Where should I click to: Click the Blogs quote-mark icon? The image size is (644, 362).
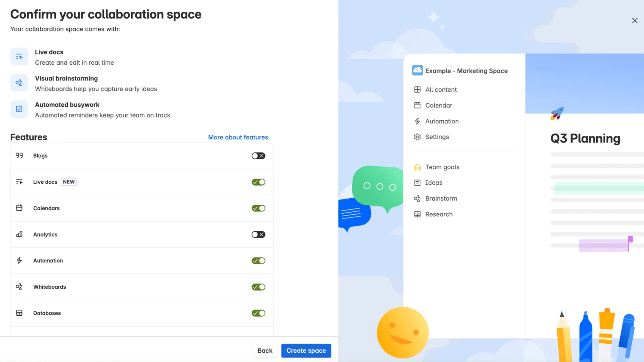pos(19,155)
